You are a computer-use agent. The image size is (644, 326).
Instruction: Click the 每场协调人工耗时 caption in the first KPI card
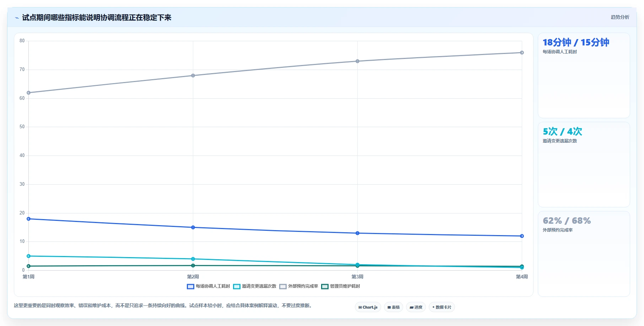click(559, 52)
